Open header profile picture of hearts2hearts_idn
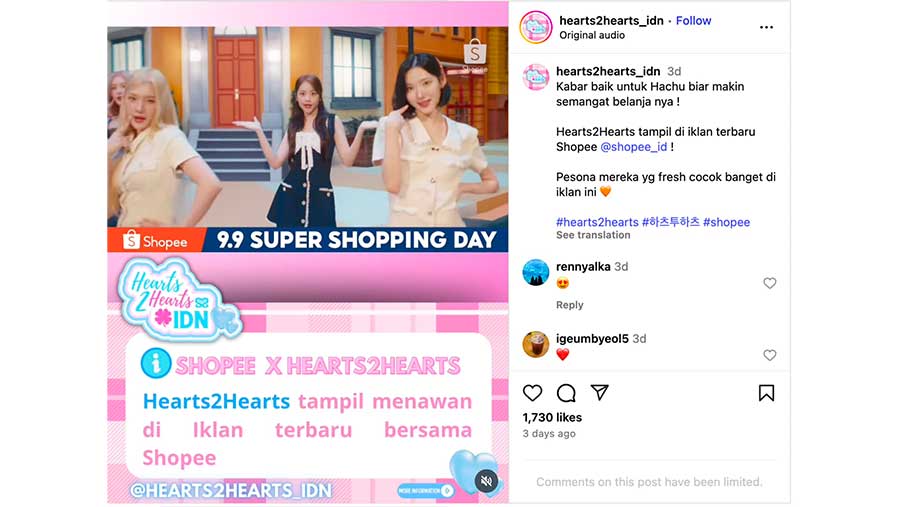900x507 pixels. pyautogui.click(x=536, y=27)
